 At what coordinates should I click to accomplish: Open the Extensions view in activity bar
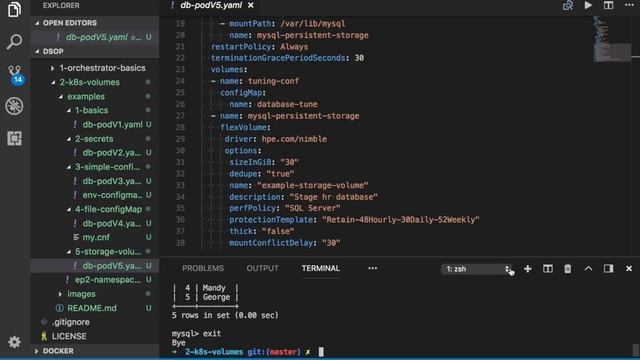[14, 138]
